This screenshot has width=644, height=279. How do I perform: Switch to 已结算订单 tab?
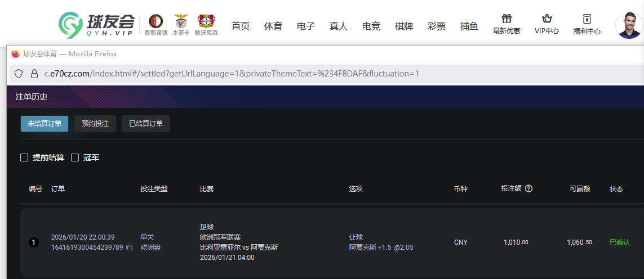click(x=146, y=124)
